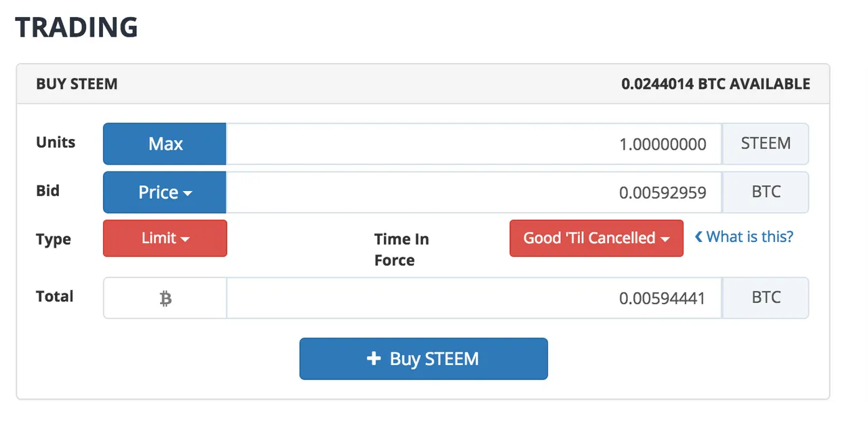Click the BTC unit label in Total row
The width and height of the screenshot is (868, 435).
(766, 298)
